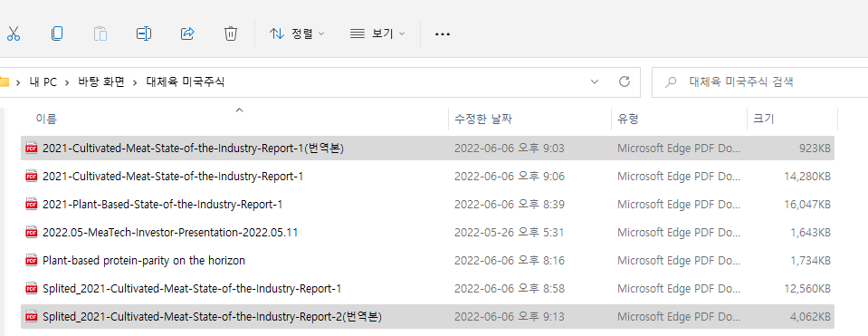868x336 pixels.
Task: Sort by the 크기 column header
Action: (x=763, y=119)
